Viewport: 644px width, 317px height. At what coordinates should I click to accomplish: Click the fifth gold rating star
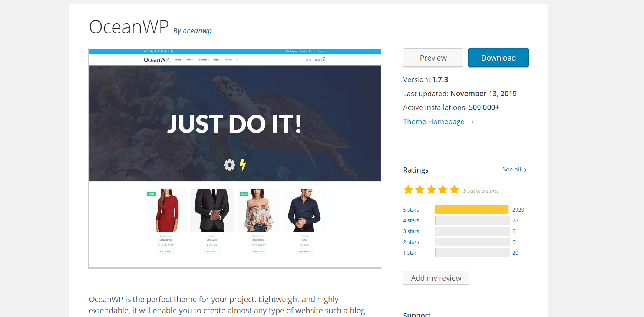454,190
